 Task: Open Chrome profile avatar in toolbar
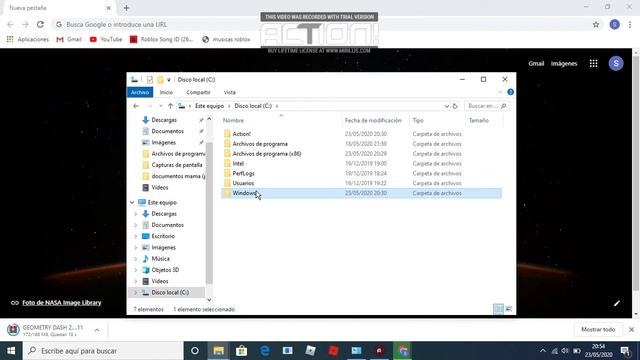click(615, 24)
